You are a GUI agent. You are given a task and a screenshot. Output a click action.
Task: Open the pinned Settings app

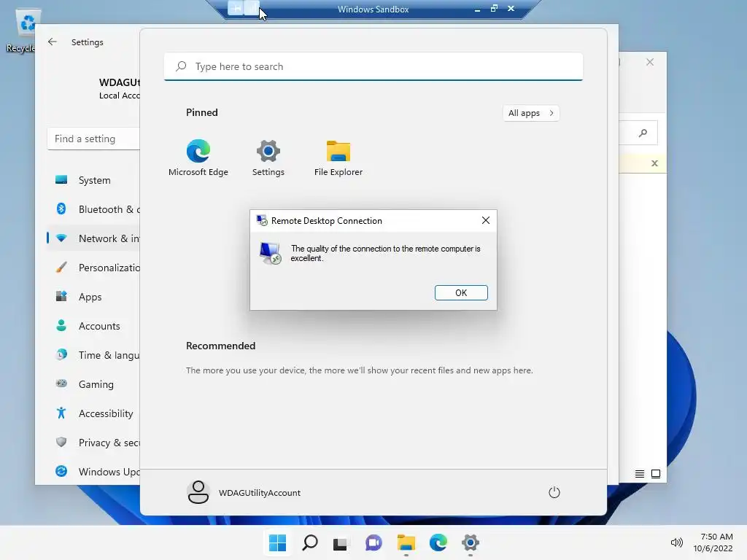click(x=268, y=157)
